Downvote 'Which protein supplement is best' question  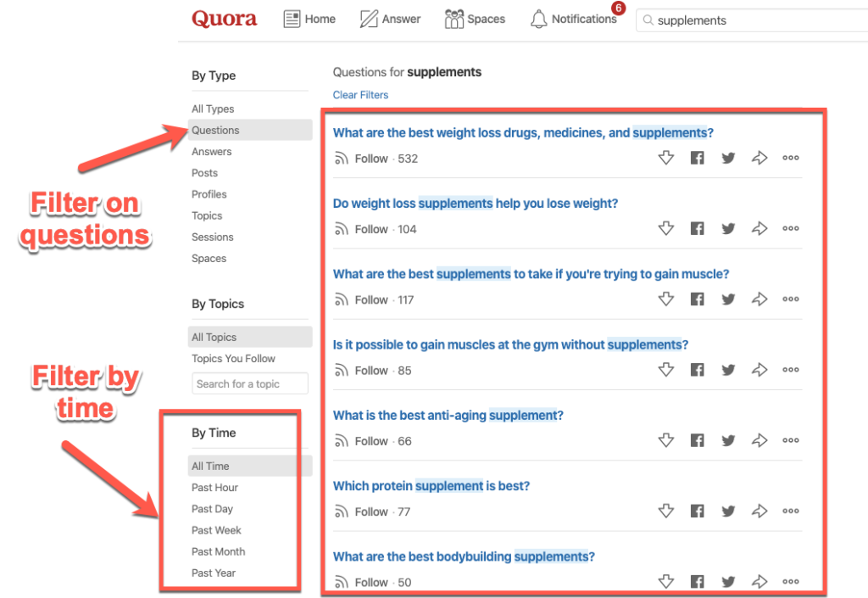666,511
